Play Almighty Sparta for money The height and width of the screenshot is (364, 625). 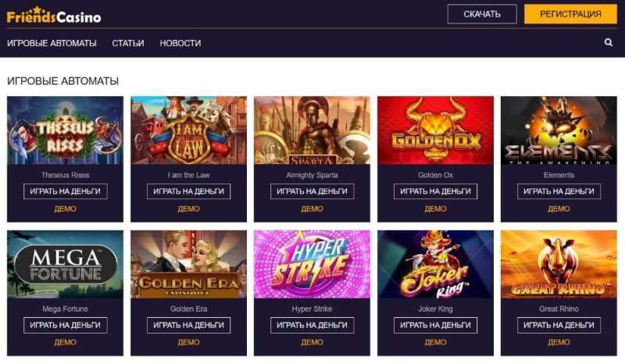click(312, 191)
